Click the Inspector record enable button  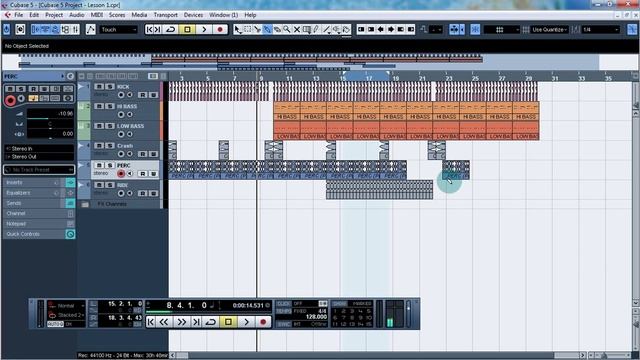tap(10, 100)
